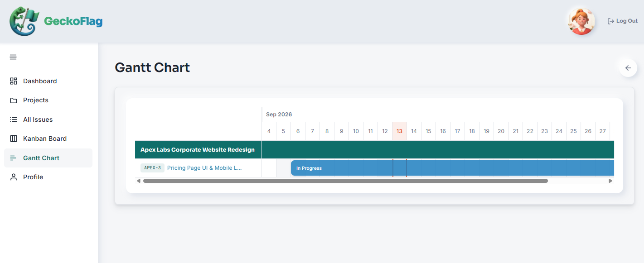644x263 pixels.
Task: Click day 20 in the timeline header
Action: click(501, 131)
